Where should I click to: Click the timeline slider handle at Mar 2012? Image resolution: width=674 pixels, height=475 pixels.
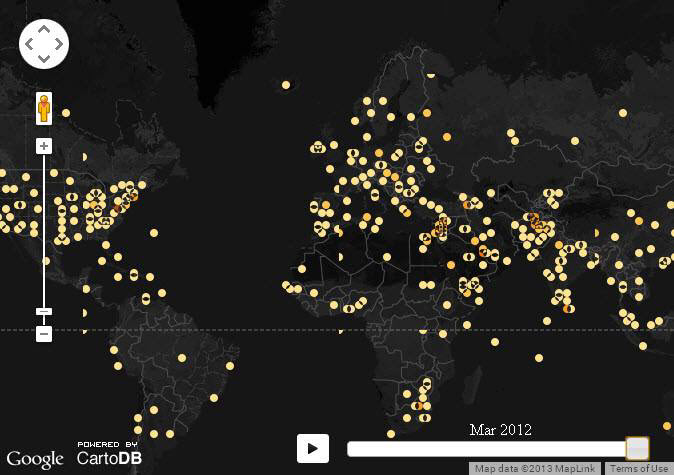point(637,448)
